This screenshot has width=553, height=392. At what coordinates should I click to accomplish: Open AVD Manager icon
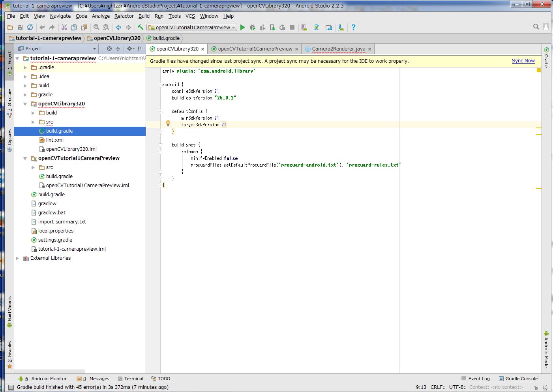[x=304, y=27]
